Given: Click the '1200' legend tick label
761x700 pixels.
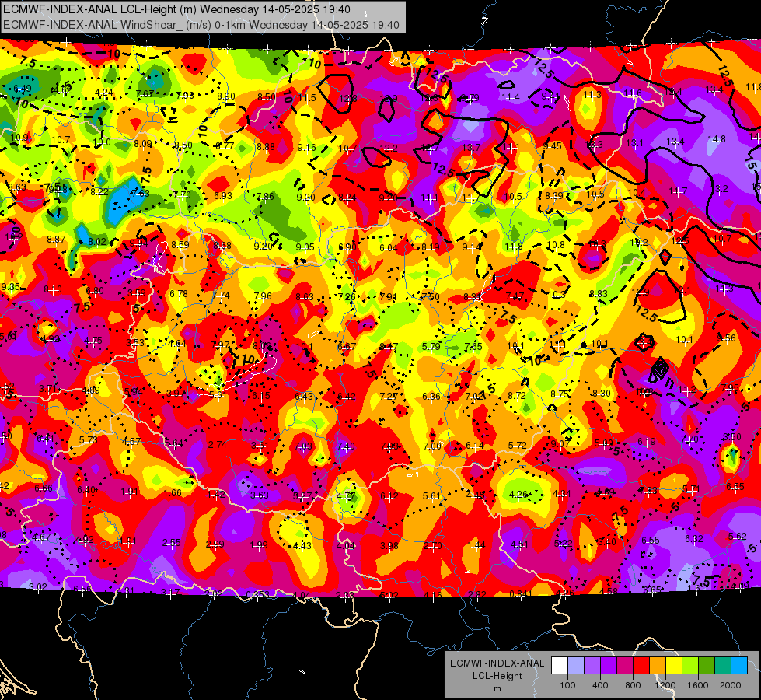Looking at the screenshot, I should 665,685.
